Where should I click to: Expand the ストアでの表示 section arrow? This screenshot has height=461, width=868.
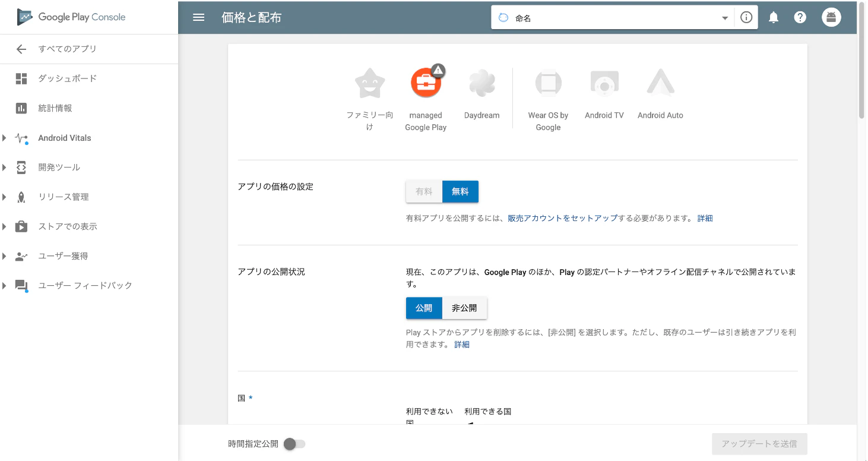click(4, 226)
